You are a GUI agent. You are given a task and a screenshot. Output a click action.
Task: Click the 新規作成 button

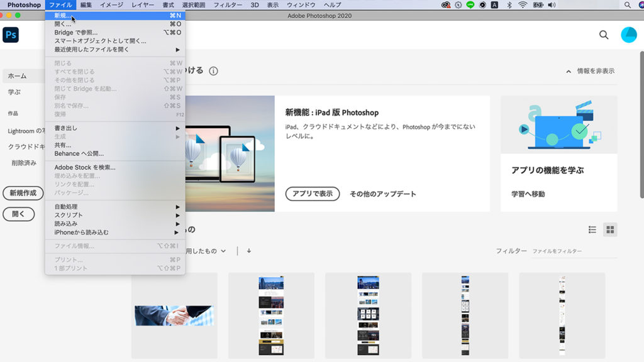(x=23, y=193)
